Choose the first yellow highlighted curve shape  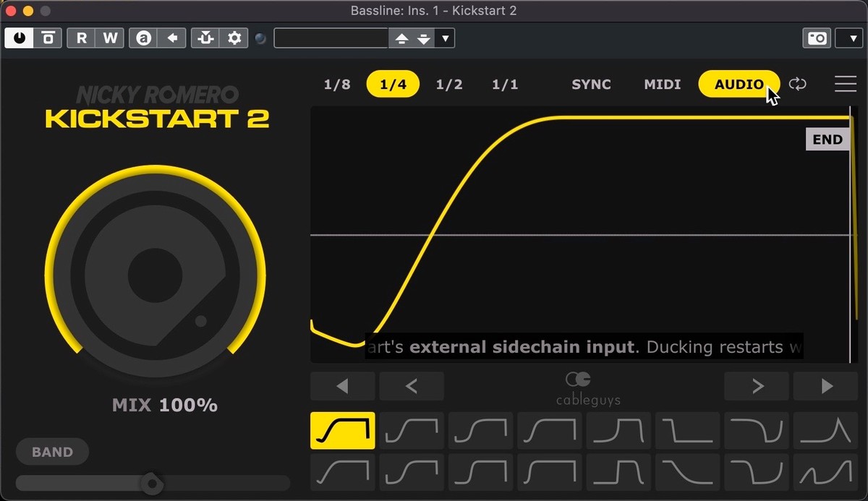343,431
